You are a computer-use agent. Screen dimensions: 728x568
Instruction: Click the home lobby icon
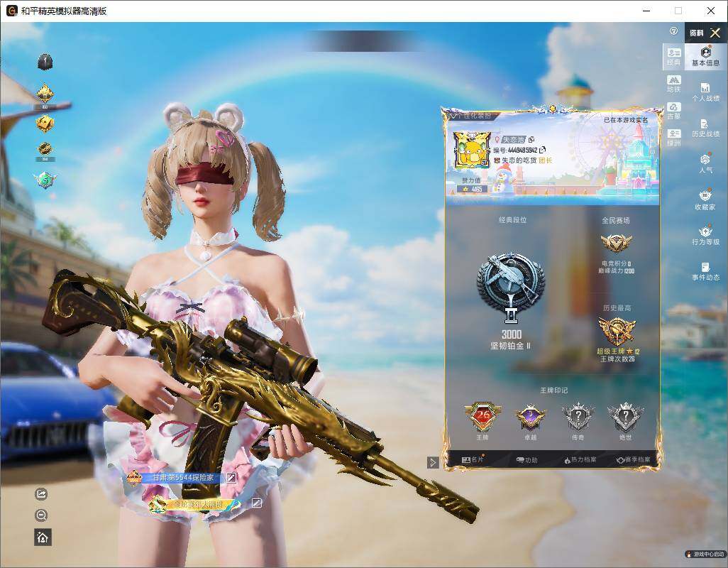coord(43,537)
